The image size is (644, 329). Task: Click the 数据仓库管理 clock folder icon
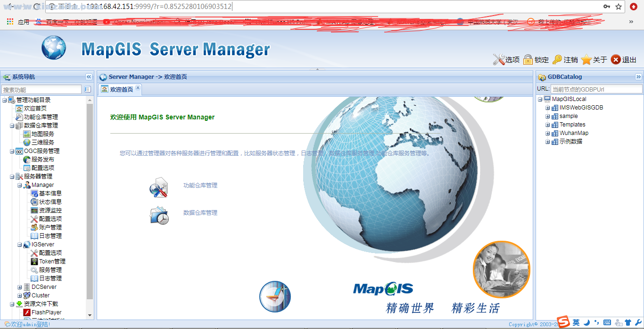[159, 215]
